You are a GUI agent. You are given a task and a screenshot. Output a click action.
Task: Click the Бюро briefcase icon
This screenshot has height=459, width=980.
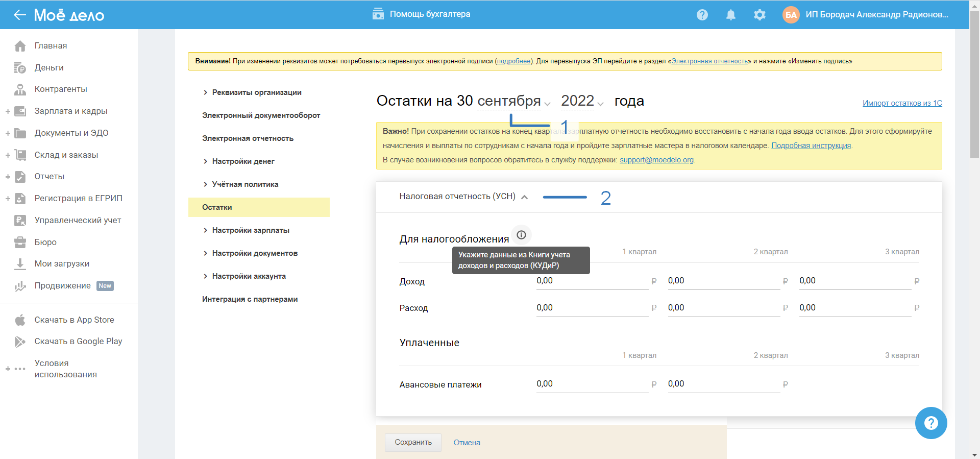(x=20, y=243)
